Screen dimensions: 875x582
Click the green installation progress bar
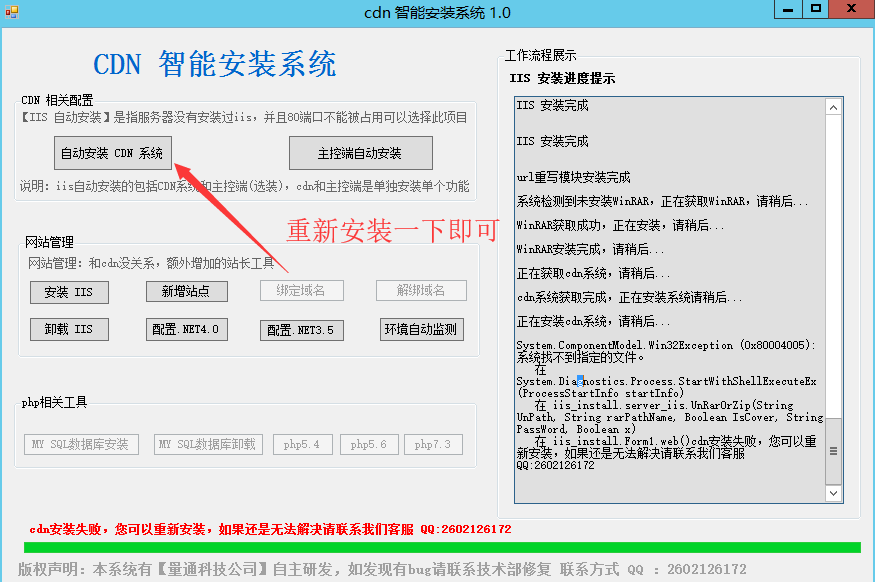[440, 547]
